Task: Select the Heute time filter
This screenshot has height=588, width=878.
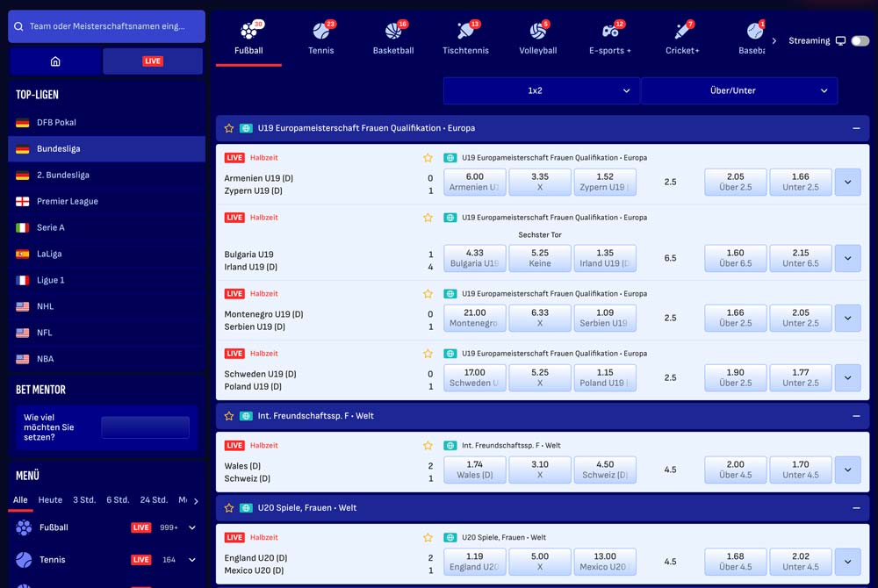Action: pyautogui.click(x=49, y=499)
